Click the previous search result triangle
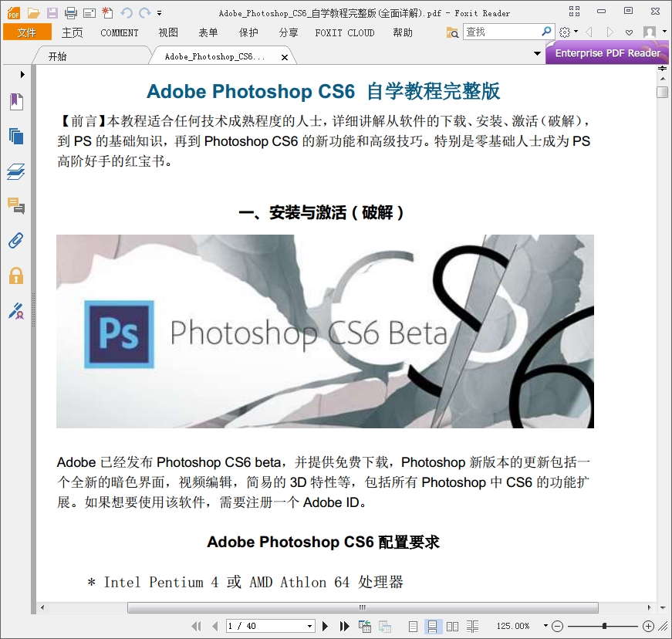The image size is (672, 639). click(x=589, y=32)
